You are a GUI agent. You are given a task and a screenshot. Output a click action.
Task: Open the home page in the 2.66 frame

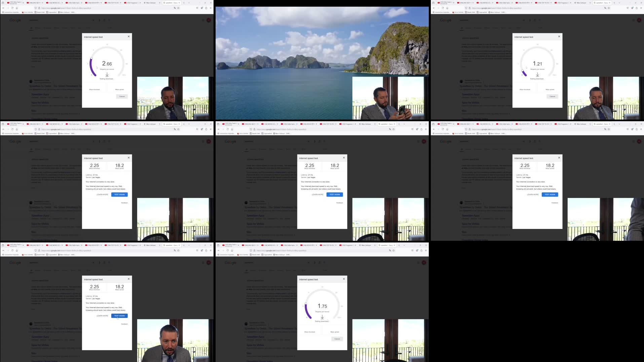16,8
